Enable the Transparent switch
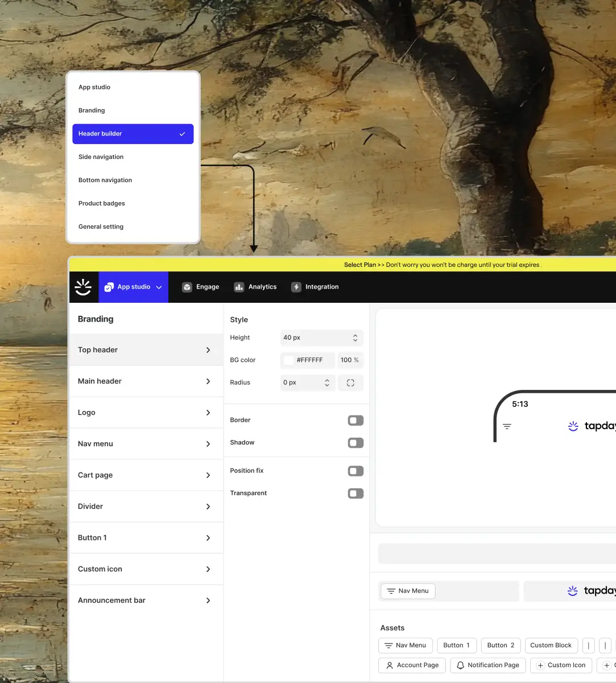The height and width of the screenshot is (683, 616). pos(355,493)
